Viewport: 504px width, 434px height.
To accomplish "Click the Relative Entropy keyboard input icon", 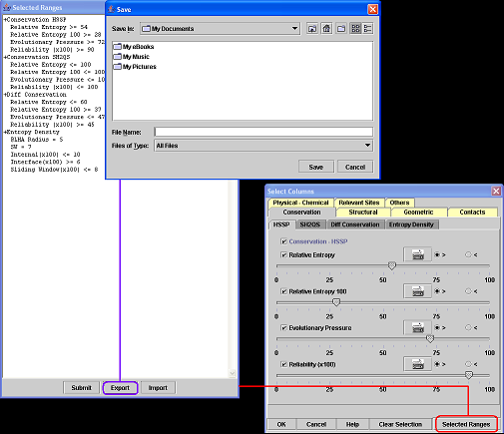I will pyautogui.click(x=418, y=254).
